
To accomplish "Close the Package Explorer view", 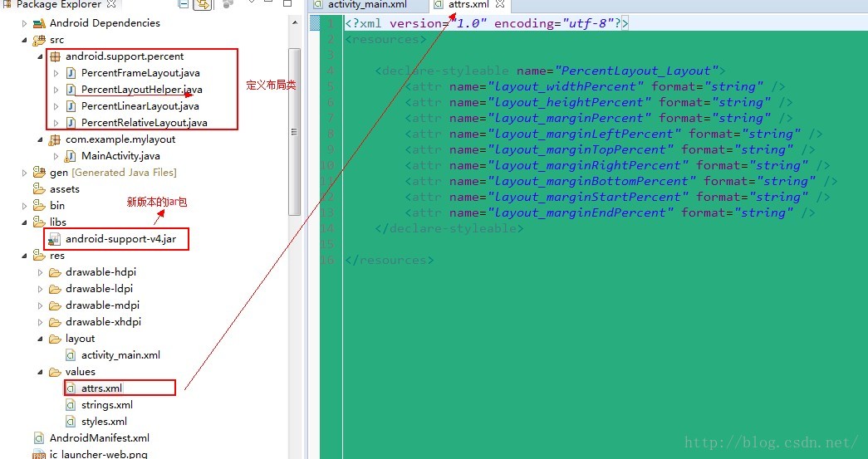I will 111,4.
